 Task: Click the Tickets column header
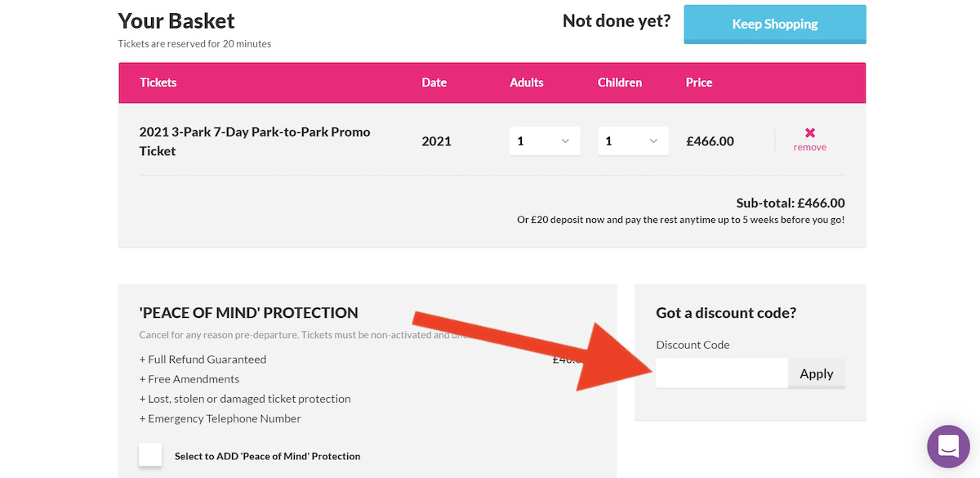pos(158,83)
